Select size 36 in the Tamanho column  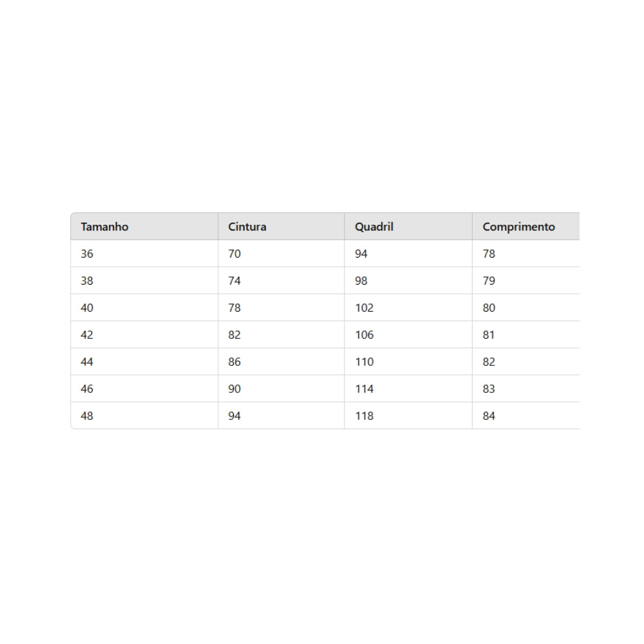point(87,254)
